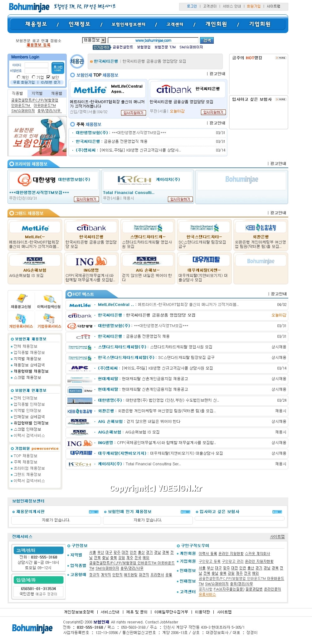Open the 채용정보 등록 link under the header
The image size is (312, 644).
(x=38, y=45)
